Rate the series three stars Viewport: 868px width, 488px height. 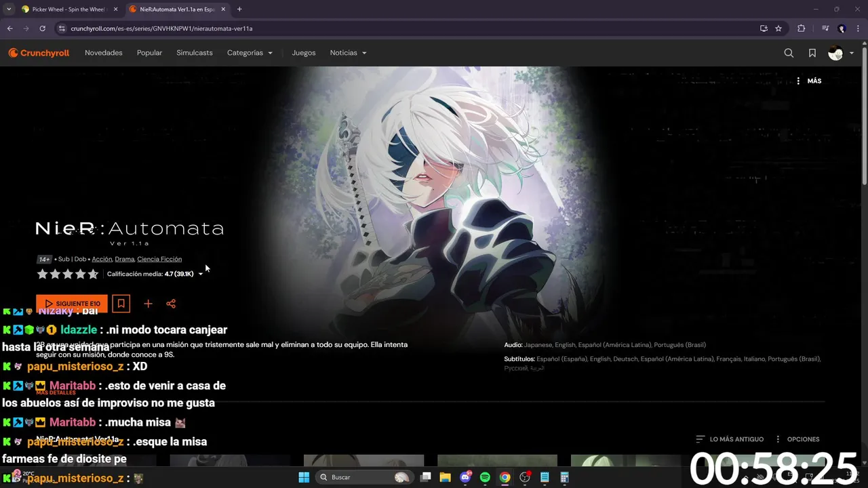coord(68,274)
